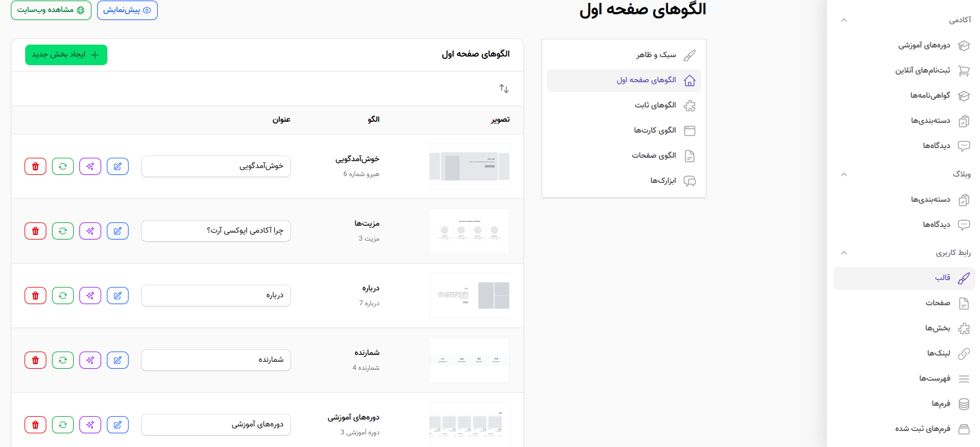Refresh the خوش‌آمدگویی pattern row
This screenshot has width=980, height=447.
pos(63,166)
